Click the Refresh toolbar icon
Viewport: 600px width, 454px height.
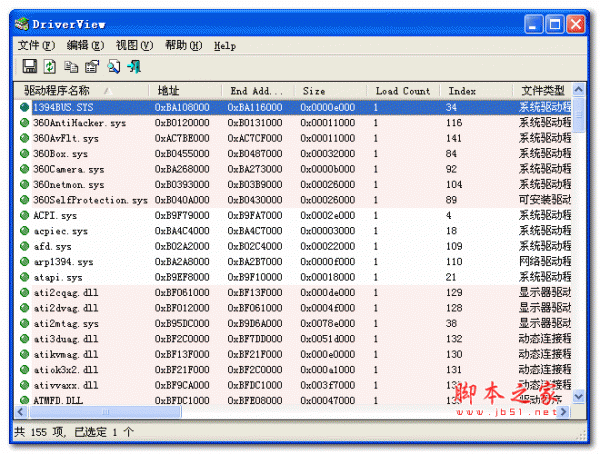pyautogui.click(x=49, y=66)
